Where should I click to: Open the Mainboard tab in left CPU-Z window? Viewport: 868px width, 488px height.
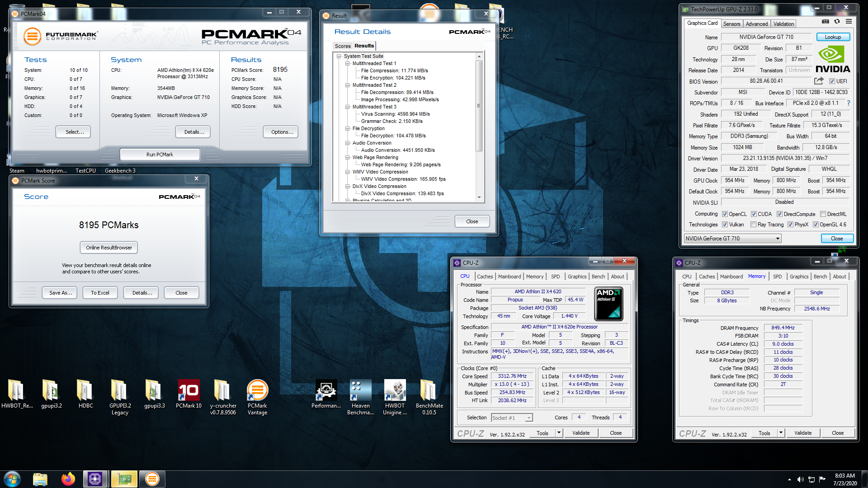pos(509,277)
